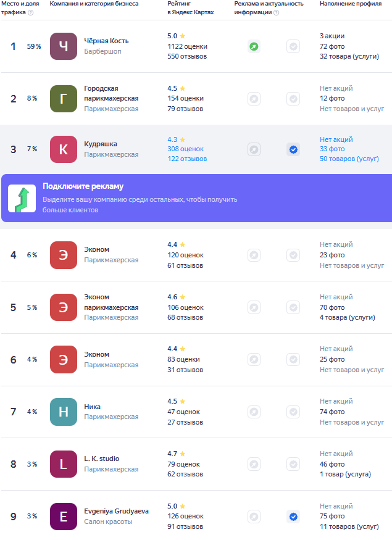Click advertising icon in Городская парикмахерская row

point(254,99)
